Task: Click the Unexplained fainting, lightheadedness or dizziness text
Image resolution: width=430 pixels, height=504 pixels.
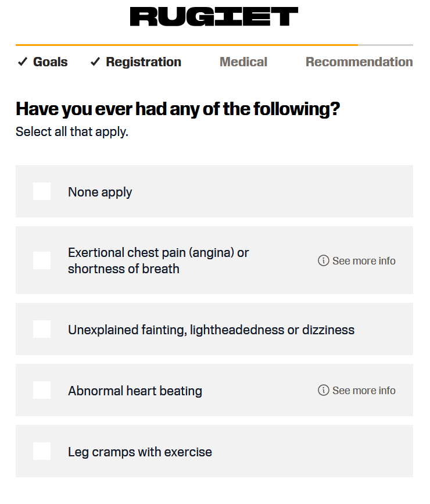Action: coord(211,330)
